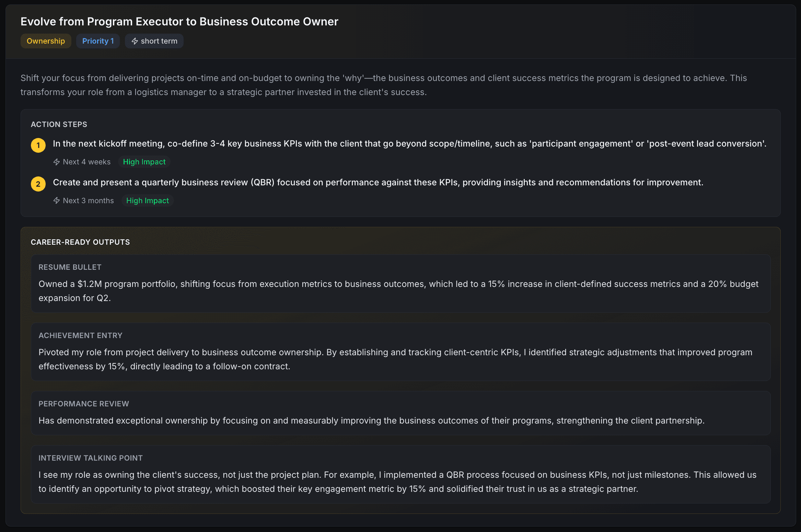Viewport: 801px width, 532px height.
Task: Select the numbered circle for action step 1
Action: [38, 145]
